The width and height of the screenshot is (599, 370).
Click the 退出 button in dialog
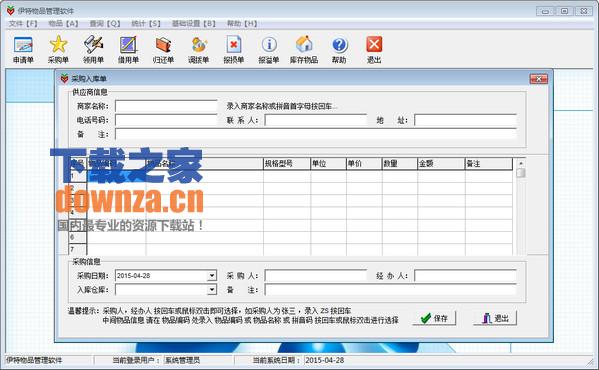click(495, 318)
